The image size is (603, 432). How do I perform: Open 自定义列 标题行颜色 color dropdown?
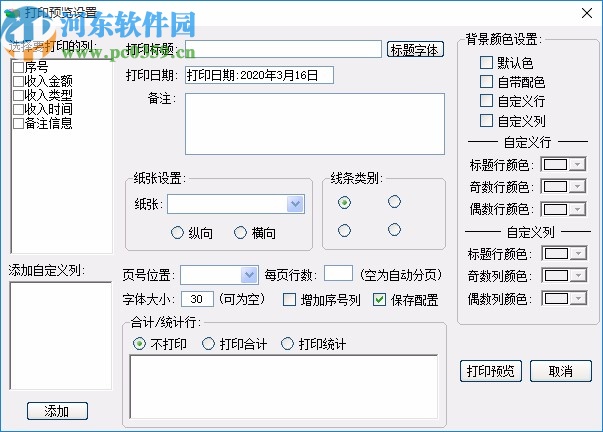(578, 253)
